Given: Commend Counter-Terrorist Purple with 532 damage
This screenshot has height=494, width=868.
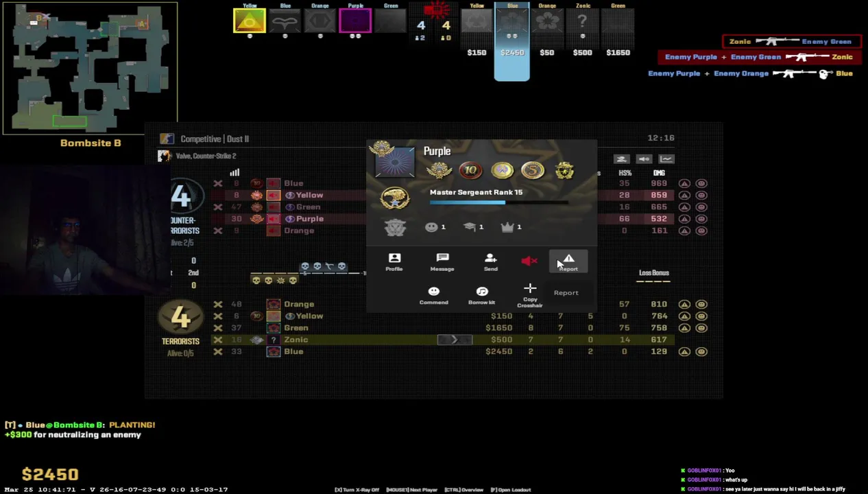Looking at the screenshot, I should pos(701,219).
